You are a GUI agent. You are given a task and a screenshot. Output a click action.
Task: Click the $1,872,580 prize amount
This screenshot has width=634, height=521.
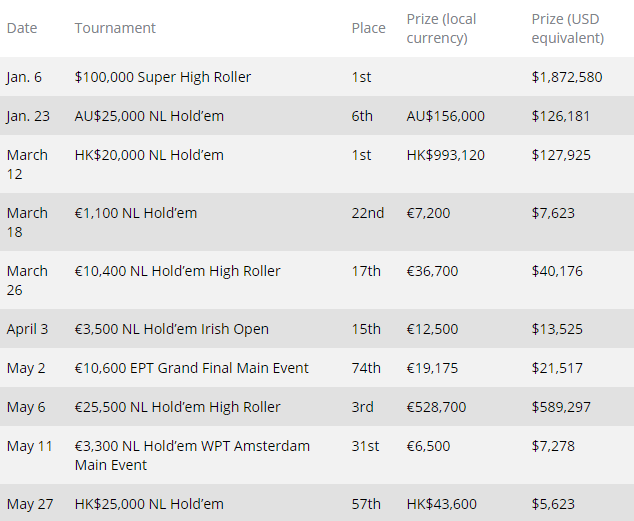pyautogui.click(x=567, y=77)
